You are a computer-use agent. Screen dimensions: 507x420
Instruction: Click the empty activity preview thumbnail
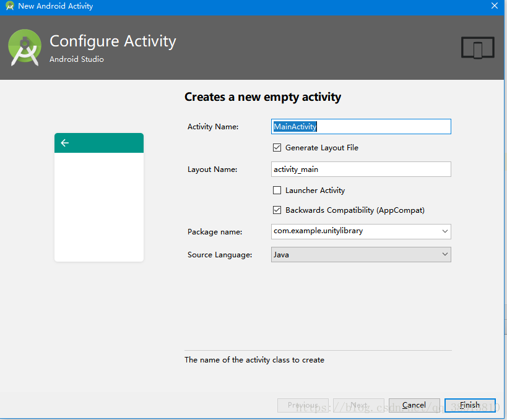[99, 197]
